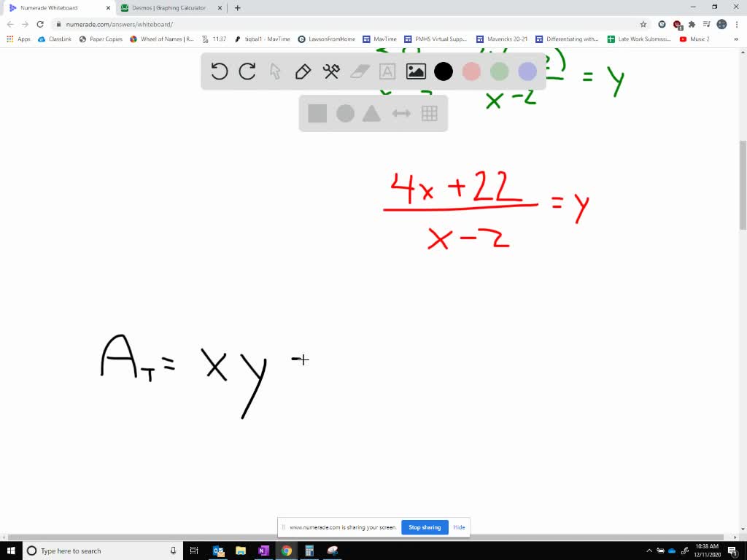This screenshot has width=747, height=560.
Task: Choose the red color swatch
Action: [x=471, y=71]
